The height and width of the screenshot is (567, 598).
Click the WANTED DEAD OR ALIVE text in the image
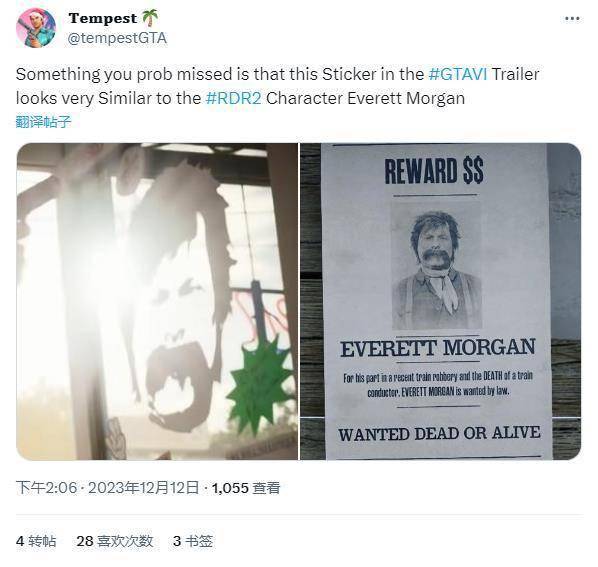[x=439, y=434]
